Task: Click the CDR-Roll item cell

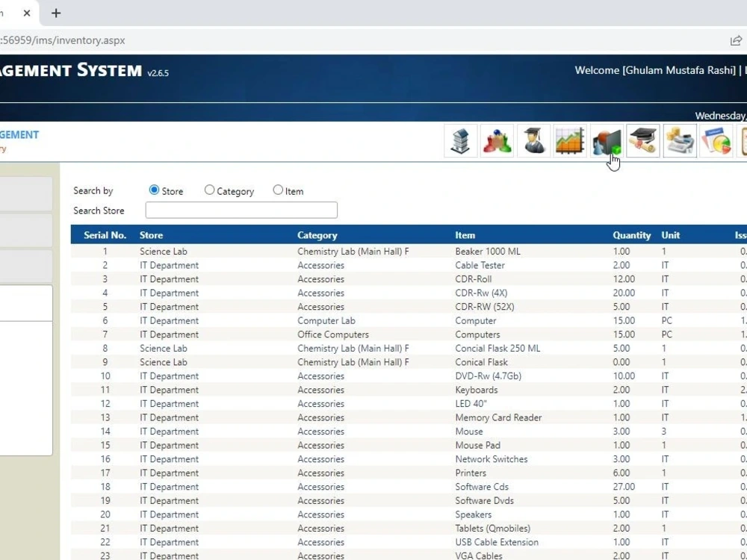Action: tap(473, 279)
